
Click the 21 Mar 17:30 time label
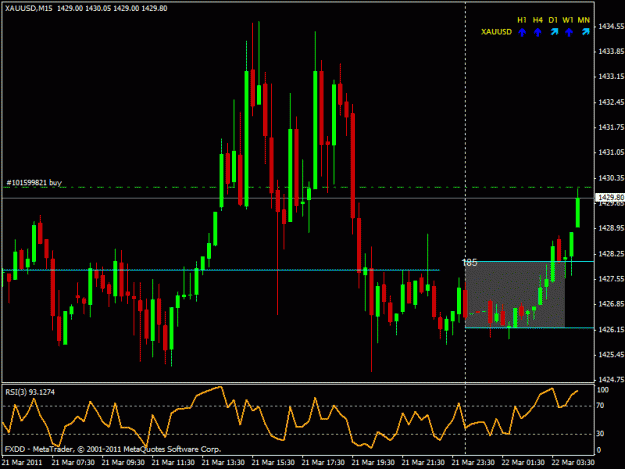click(323, 462)
